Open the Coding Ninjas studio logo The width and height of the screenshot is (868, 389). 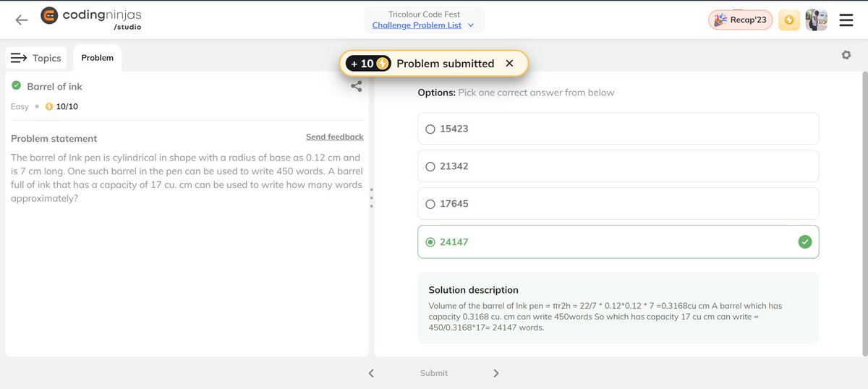(x=92, y=18)
